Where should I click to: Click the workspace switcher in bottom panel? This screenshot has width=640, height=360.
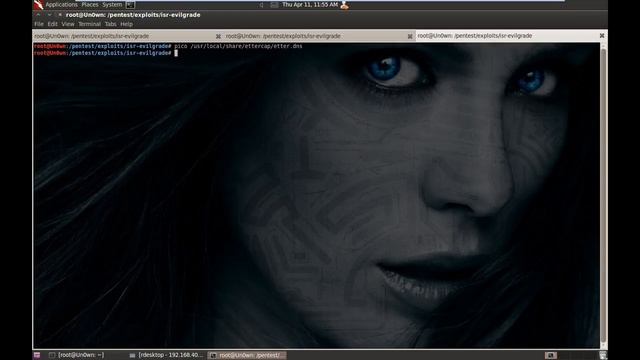551,355
